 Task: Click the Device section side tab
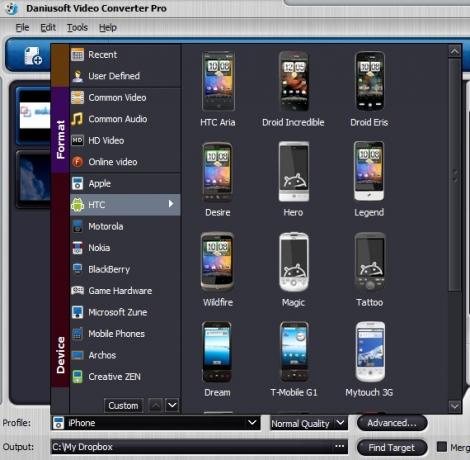tap(60, 280)
